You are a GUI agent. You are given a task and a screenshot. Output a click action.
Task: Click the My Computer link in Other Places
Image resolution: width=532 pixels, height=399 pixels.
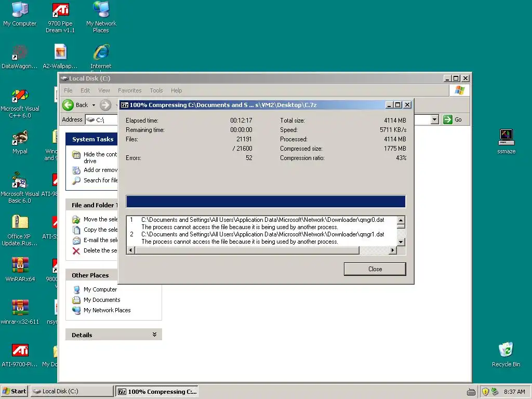[x=100, y=289]
